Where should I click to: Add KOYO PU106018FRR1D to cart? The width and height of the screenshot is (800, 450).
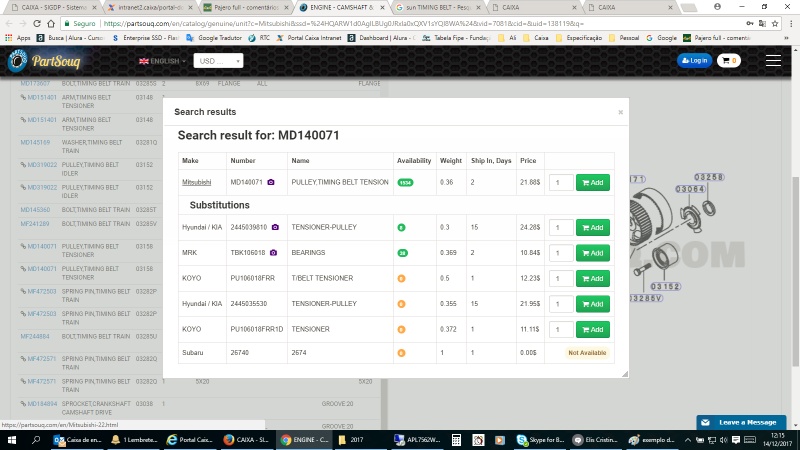pyautogui.click(x=593, y=330)
